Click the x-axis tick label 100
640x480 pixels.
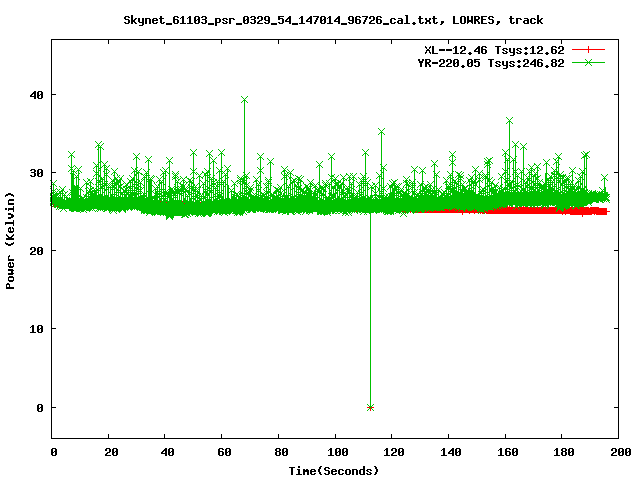pyautogui.click(x=335, y=452)
